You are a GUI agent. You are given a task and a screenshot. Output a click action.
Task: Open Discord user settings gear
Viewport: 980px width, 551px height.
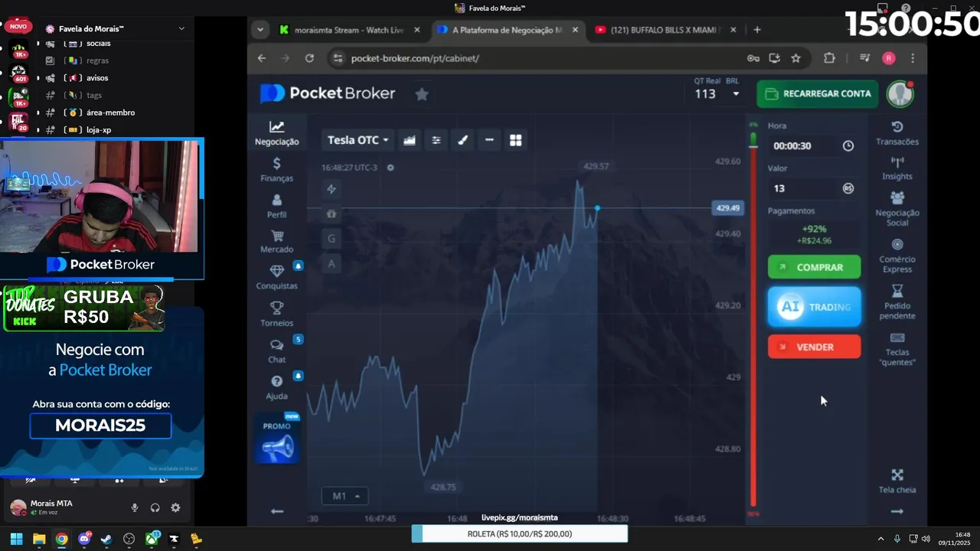point(175,507)
